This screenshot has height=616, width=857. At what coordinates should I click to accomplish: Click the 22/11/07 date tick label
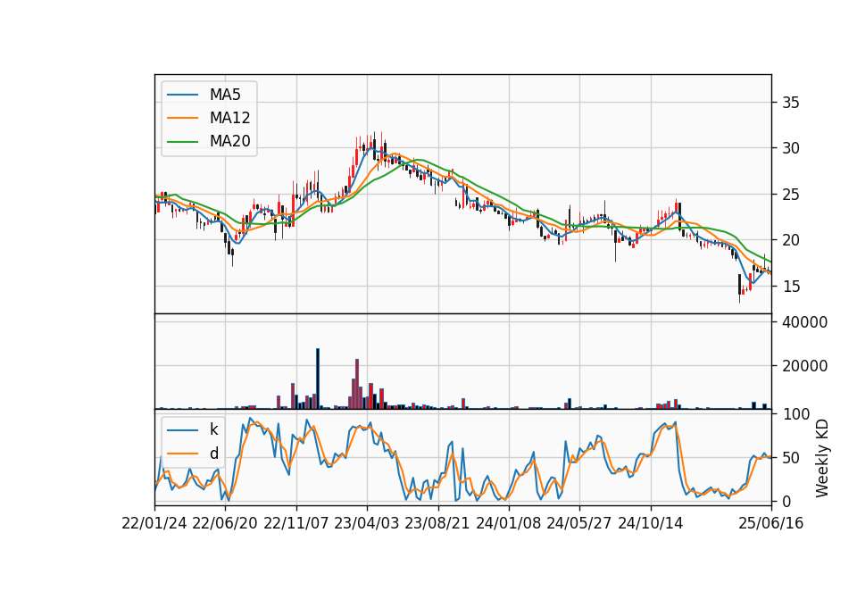pyautogui.click(x=296, y=524)
